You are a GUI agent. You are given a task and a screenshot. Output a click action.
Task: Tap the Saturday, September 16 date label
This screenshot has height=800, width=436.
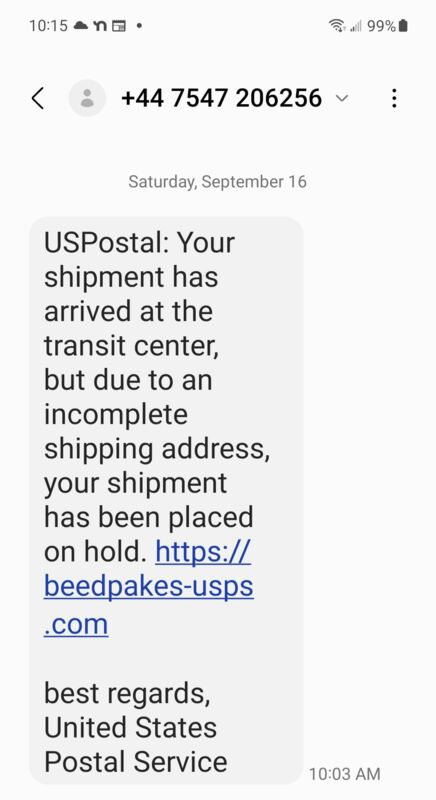(x=218, y=182)
